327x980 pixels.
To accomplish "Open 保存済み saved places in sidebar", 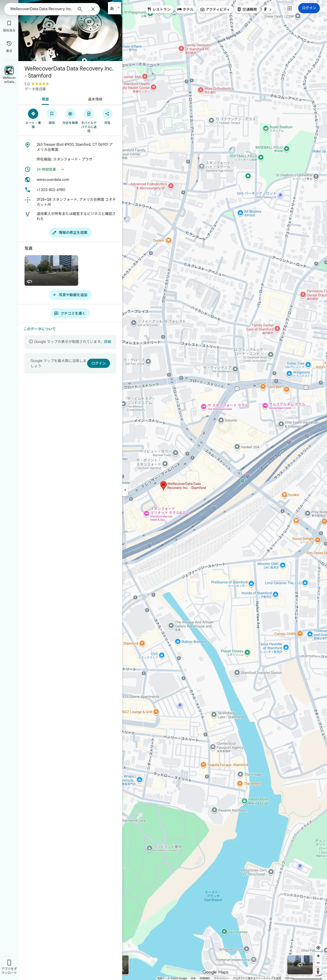I will [9, 26].
